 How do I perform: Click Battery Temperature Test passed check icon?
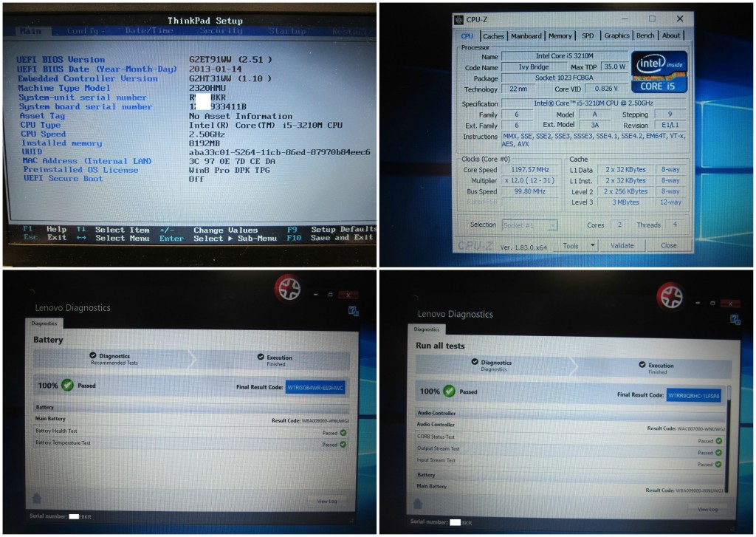343,445
